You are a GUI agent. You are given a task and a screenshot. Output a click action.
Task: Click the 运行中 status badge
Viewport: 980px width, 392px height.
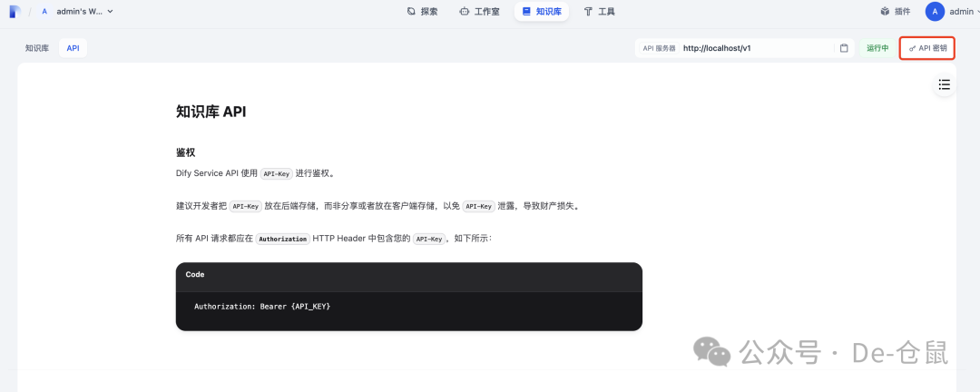click(877, 48)
